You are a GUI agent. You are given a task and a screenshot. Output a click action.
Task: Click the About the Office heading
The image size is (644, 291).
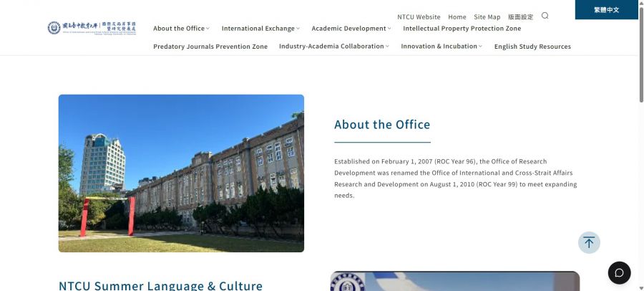382,125
